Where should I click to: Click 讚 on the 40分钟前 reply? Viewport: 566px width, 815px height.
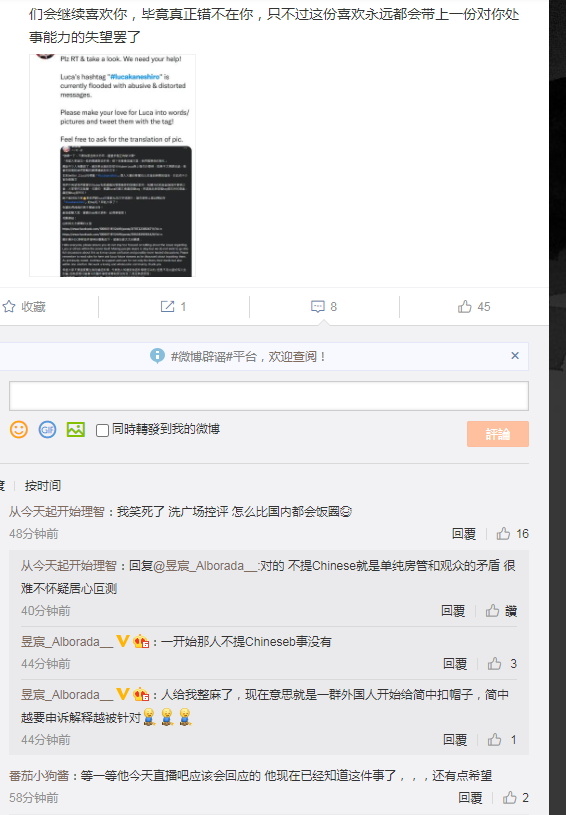(502, 611)
